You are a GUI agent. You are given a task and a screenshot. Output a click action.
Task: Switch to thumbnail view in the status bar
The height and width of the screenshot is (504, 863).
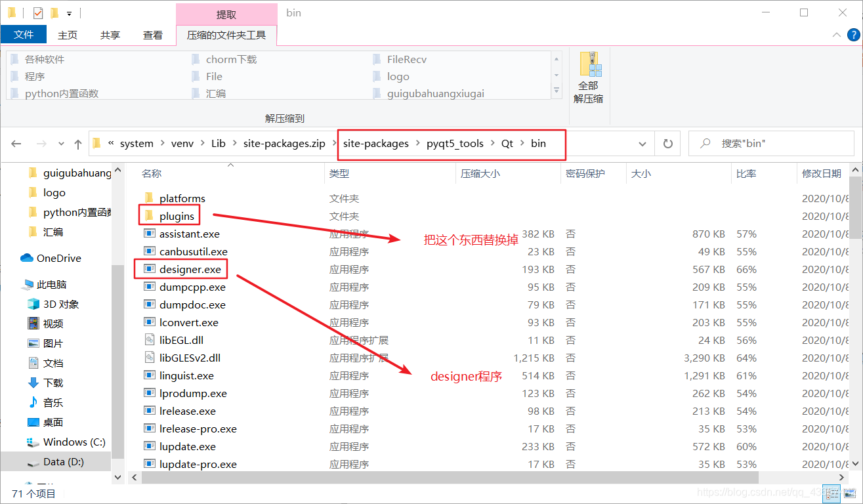[849, 493]
